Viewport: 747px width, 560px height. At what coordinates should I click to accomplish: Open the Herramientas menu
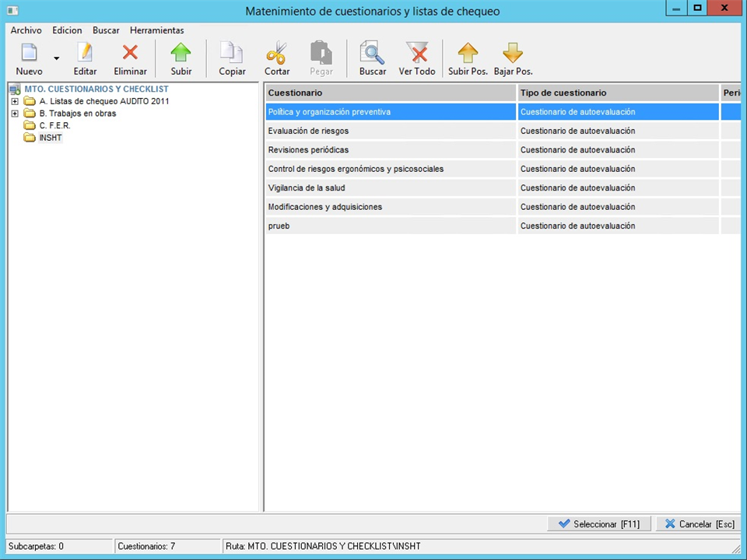pyautogui.click(x=156, y=30)
